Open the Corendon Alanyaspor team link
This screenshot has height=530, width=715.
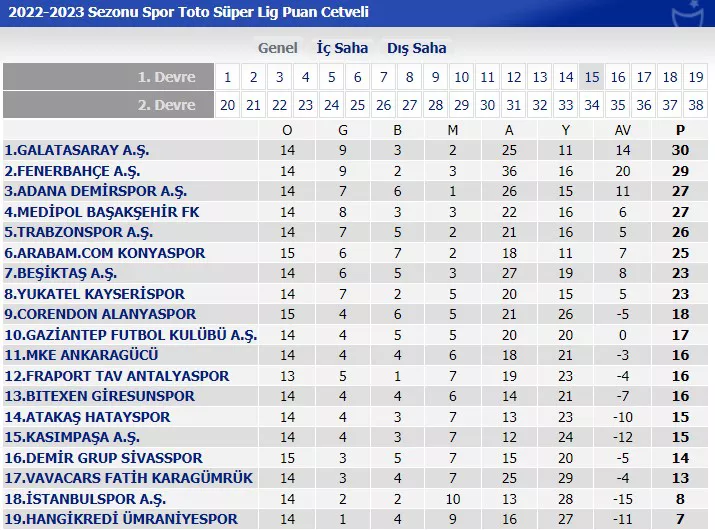click(100, 314)
